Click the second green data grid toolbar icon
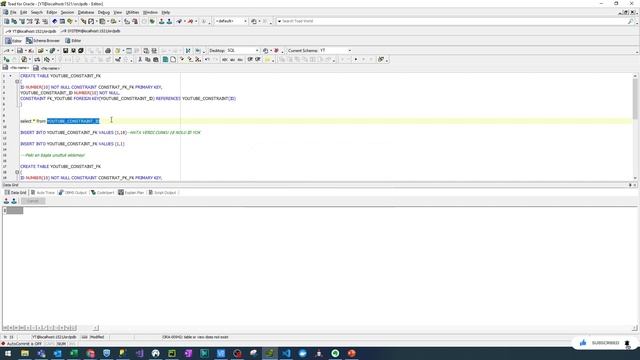640x360 pixels. 14,201
